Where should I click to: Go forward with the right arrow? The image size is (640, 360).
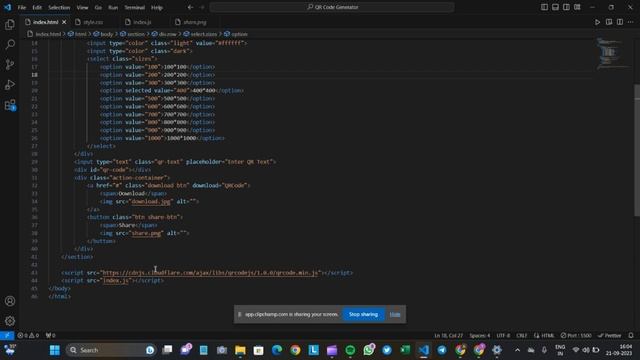click(202, 7)
